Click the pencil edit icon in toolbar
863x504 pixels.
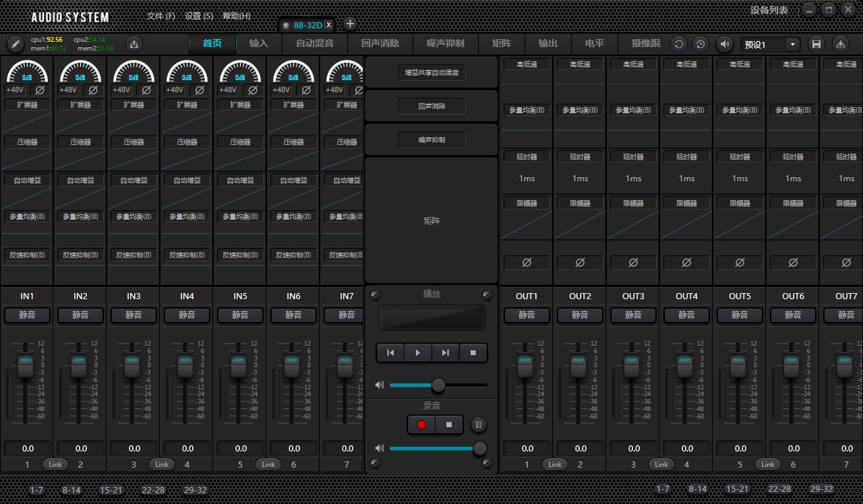tap(15, 44)
